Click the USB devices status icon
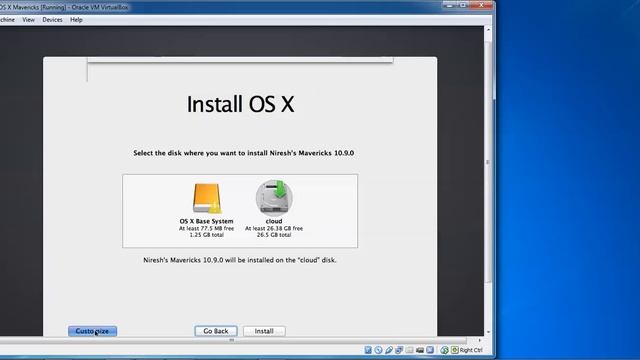Image resolution: width=640 pixels, height=360 pixels. click(x=389, y=350)
